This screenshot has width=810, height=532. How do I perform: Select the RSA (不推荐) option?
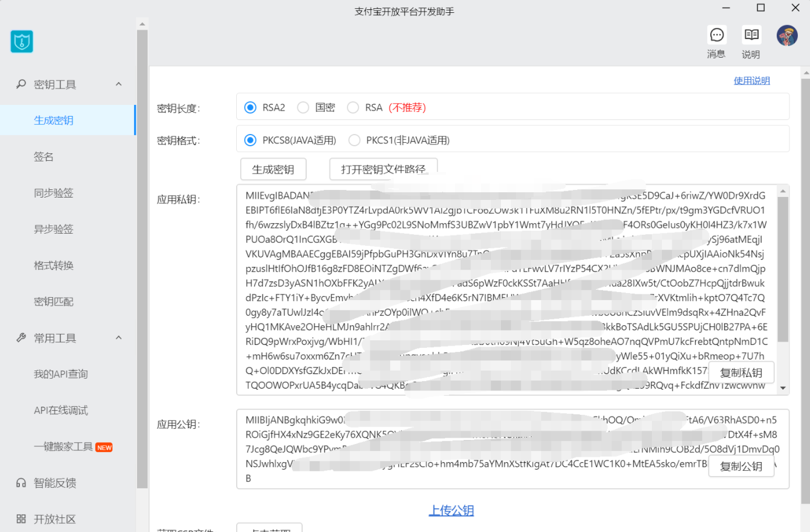[x=353, y=107]
